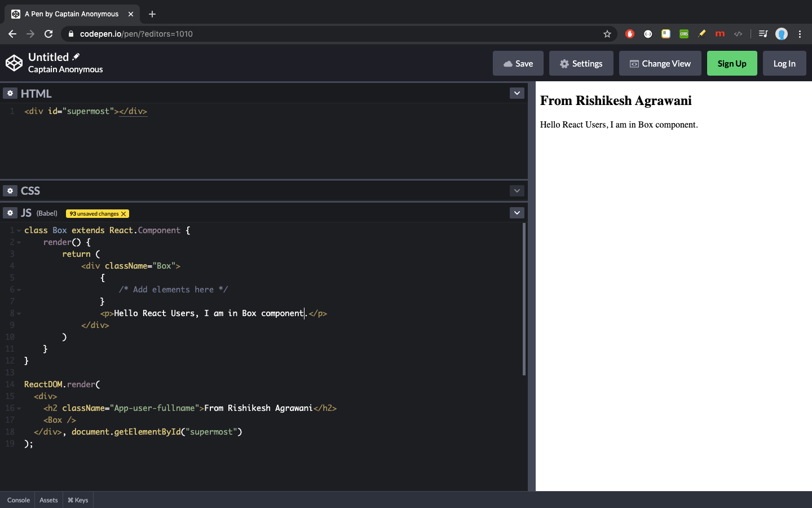The image size is (812, 508).
Task: Open Change View options
Action: [x=660, y=63]
